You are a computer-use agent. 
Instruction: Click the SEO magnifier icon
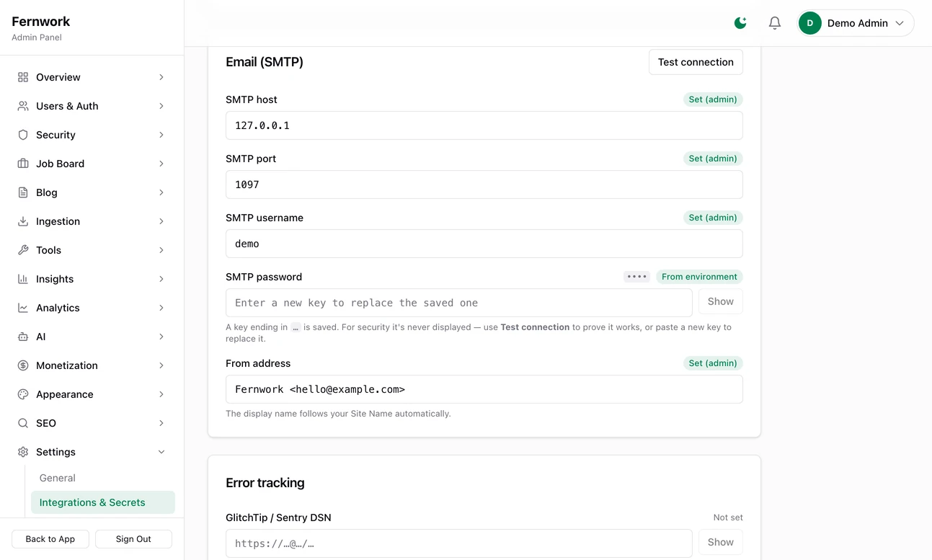point(23,423)
